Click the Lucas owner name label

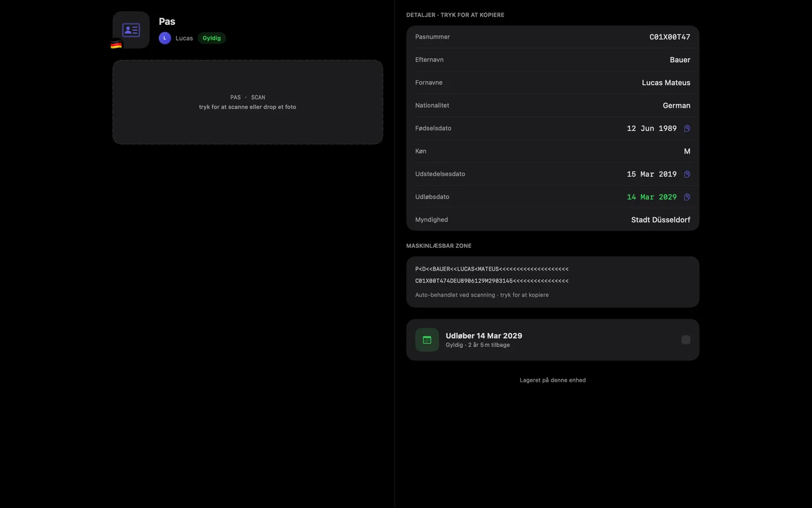184,38
